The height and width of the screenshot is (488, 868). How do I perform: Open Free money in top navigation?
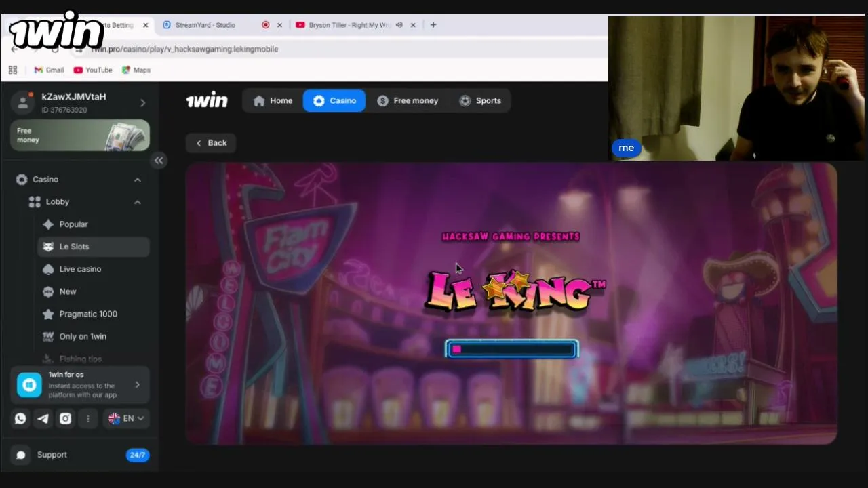(408, 101)
